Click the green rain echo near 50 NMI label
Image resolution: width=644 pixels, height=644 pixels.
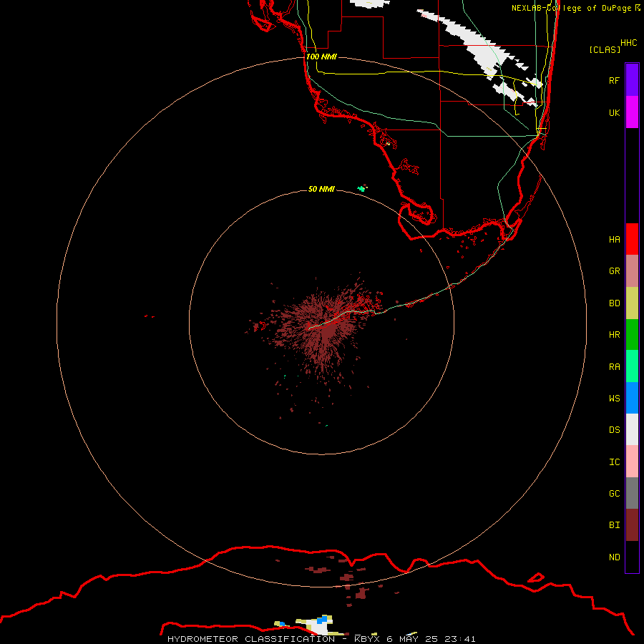362,188
